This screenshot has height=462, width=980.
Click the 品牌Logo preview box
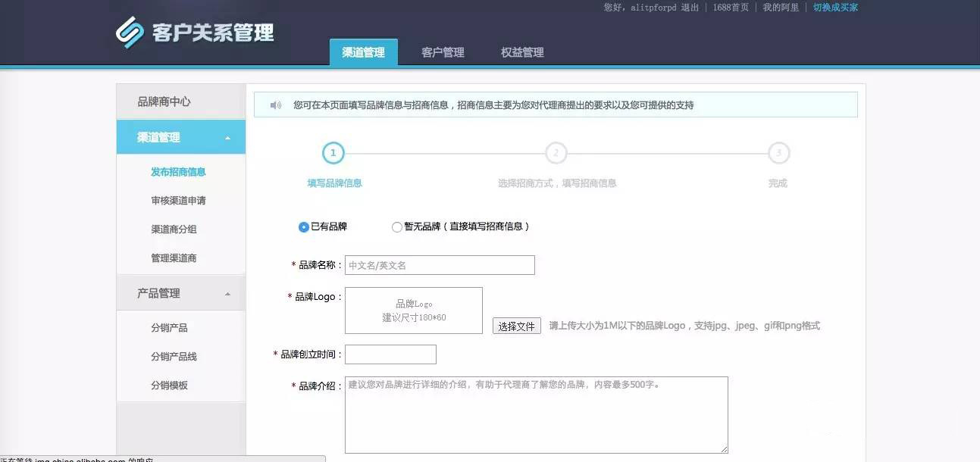(414, 311)
